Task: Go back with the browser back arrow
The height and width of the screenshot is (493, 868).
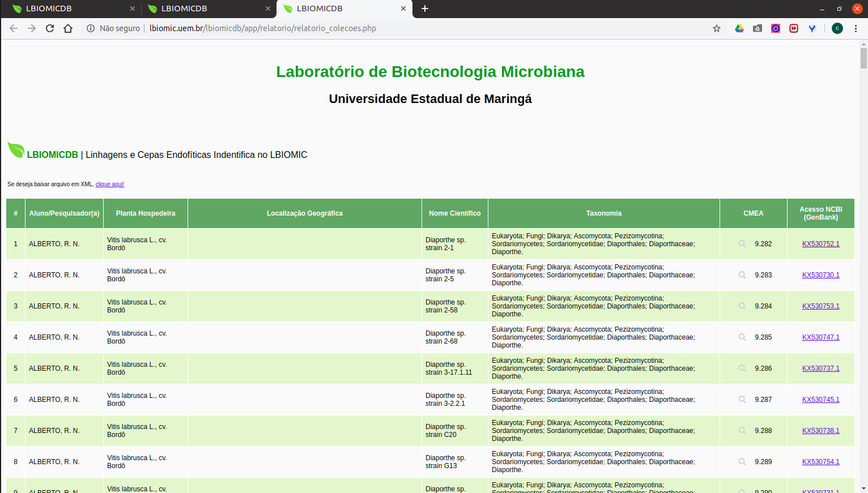Action: [14, 28]
